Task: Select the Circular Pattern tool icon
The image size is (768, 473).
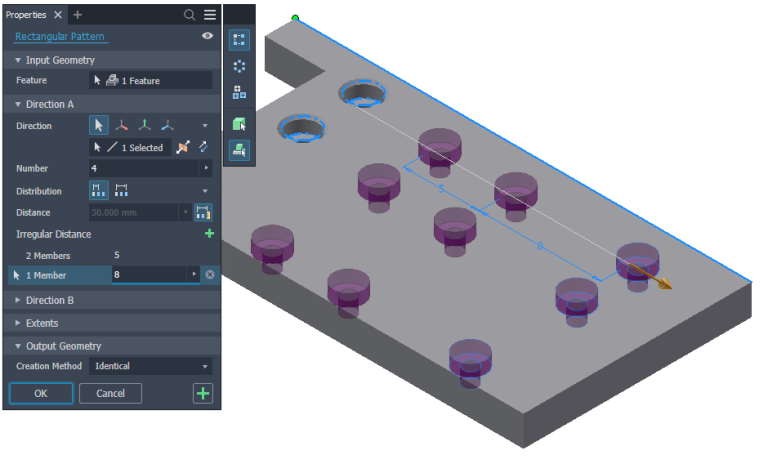Action: pos(239,66)
